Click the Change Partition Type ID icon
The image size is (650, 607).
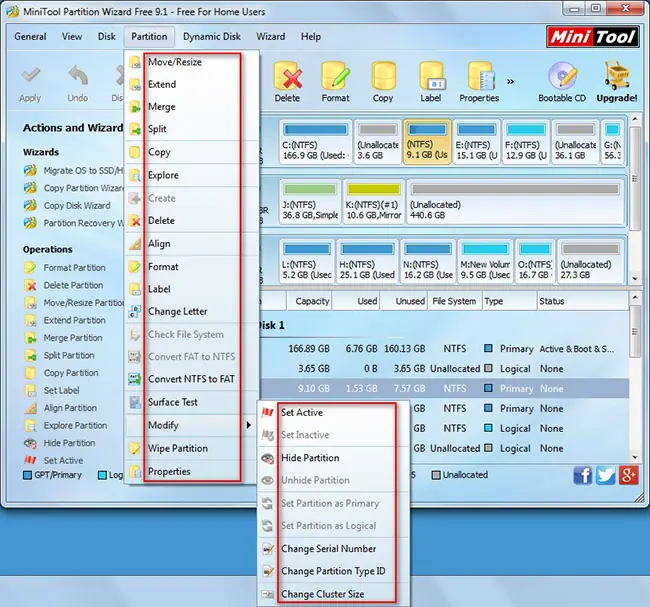[268, 571]
